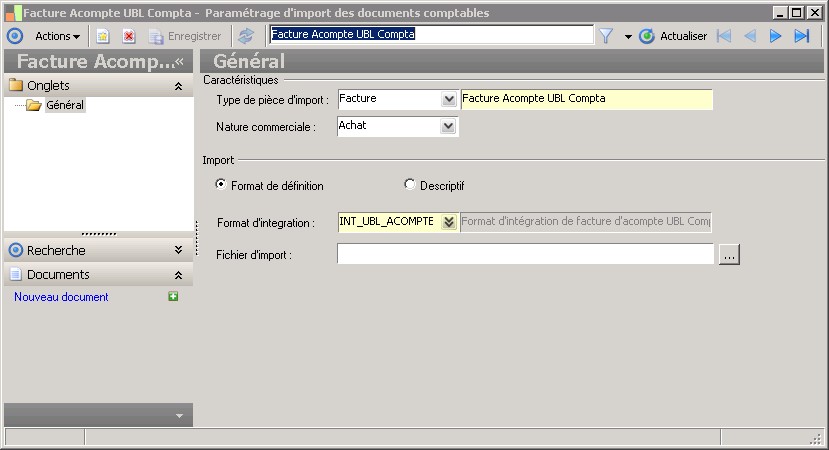Screen dimensions: 829x450
Task: Click the Recherche section icon
Action: pos(16,250)
